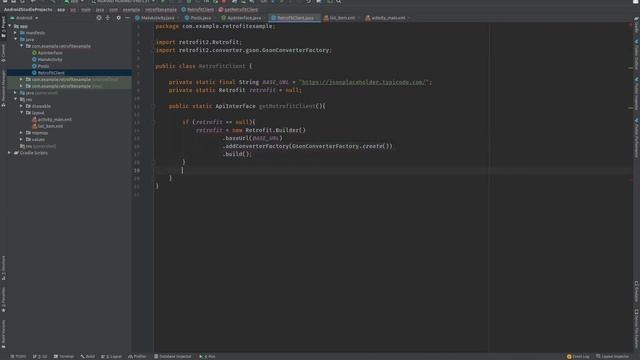Toggle the Commit side tool window tab
This screenshot has height=360, width=640.
point(3,53)
